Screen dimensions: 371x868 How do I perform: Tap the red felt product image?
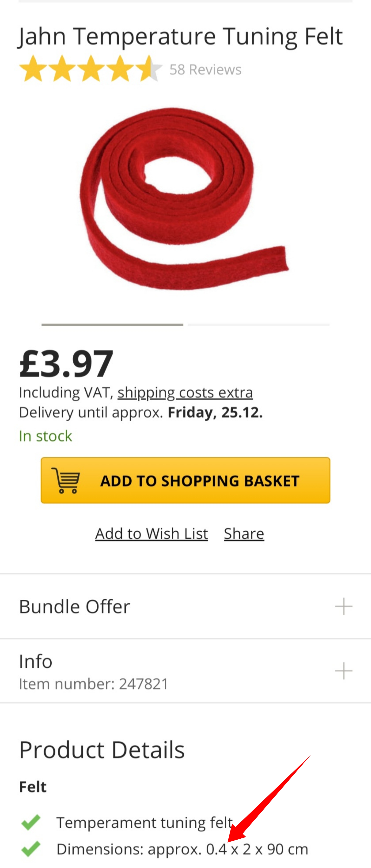(x=185, y=199)
